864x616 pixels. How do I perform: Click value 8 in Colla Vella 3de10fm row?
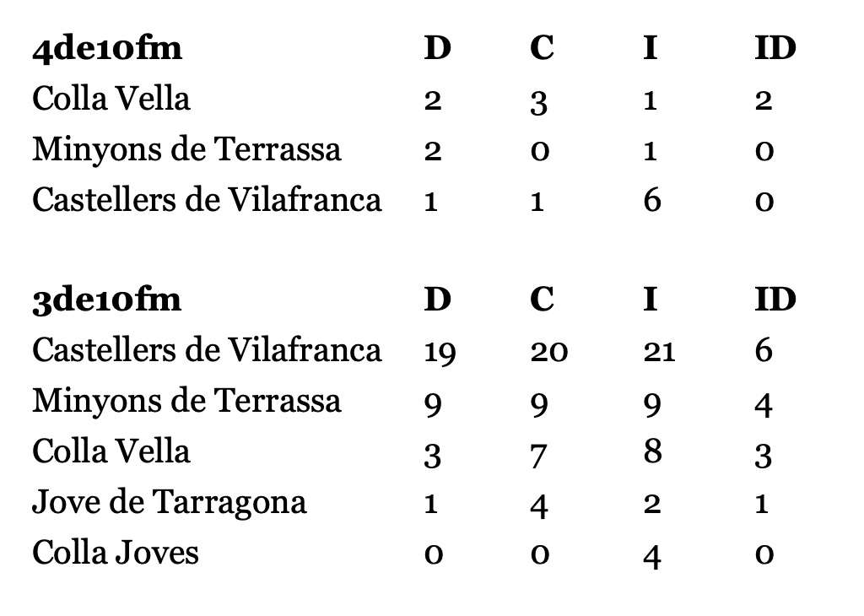point(652,451)
